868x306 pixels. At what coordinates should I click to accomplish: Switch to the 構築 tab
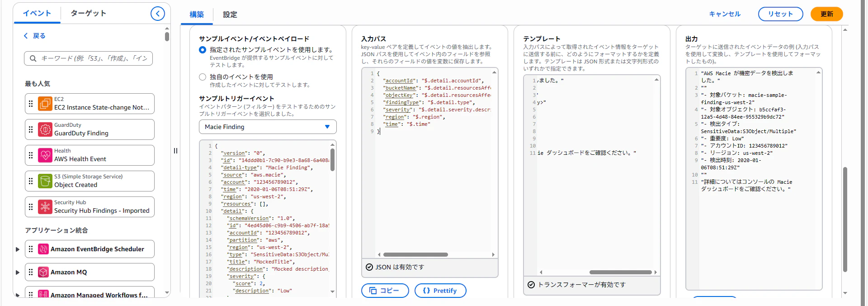coord(197,14)
